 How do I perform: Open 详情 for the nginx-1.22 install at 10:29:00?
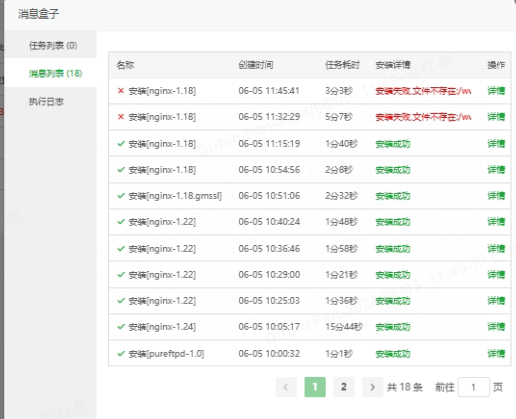click(496, 275)
